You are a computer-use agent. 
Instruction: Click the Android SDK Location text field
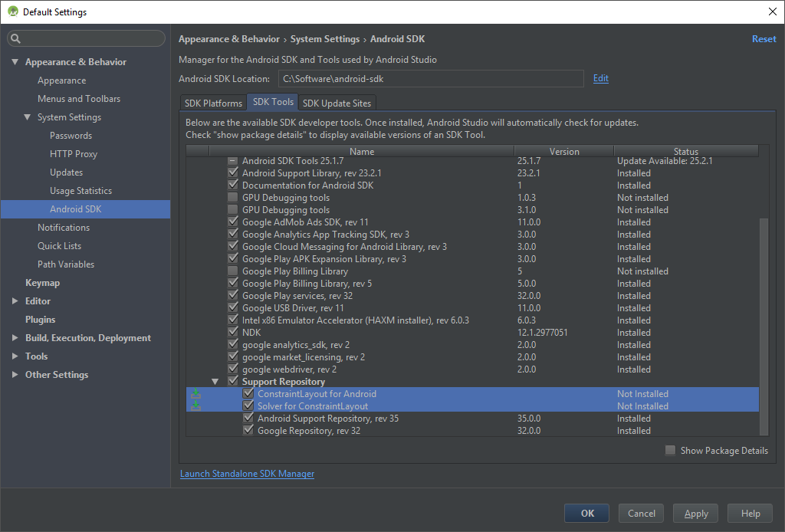tap(430, 78)
